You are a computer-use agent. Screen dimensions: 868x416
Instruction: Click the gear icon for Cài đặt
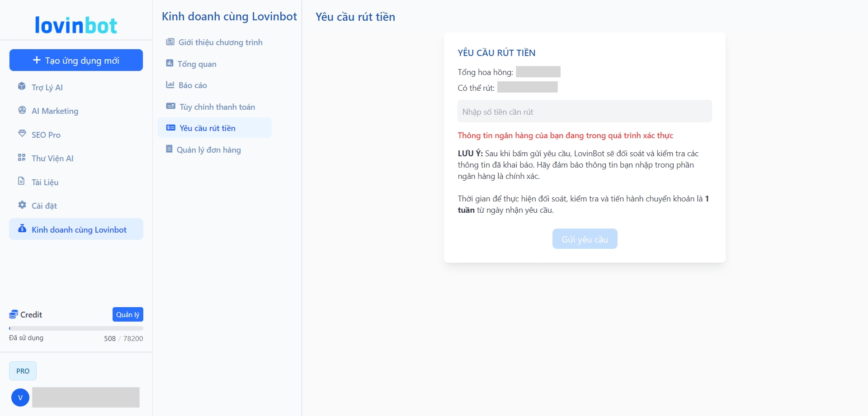[22, 205]
